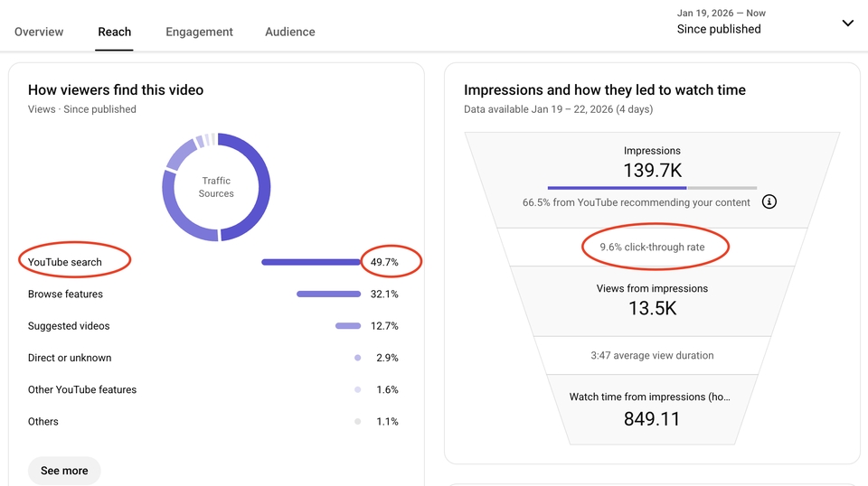Image resolution: width=868 pixels, height=486 pixels.
Task: Click the Watch time from impressions block
Action: pos(652,409)
